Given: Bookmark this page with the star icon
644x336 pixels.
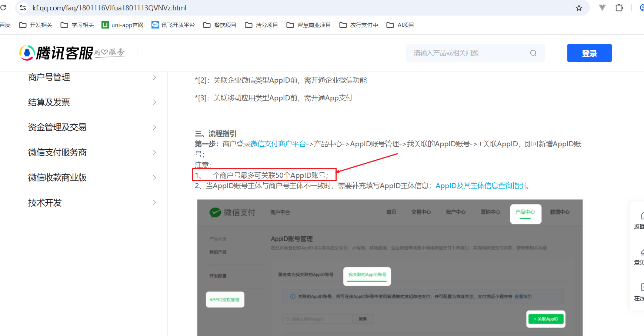Looking at the screenshot, I should tap(579, 8).
